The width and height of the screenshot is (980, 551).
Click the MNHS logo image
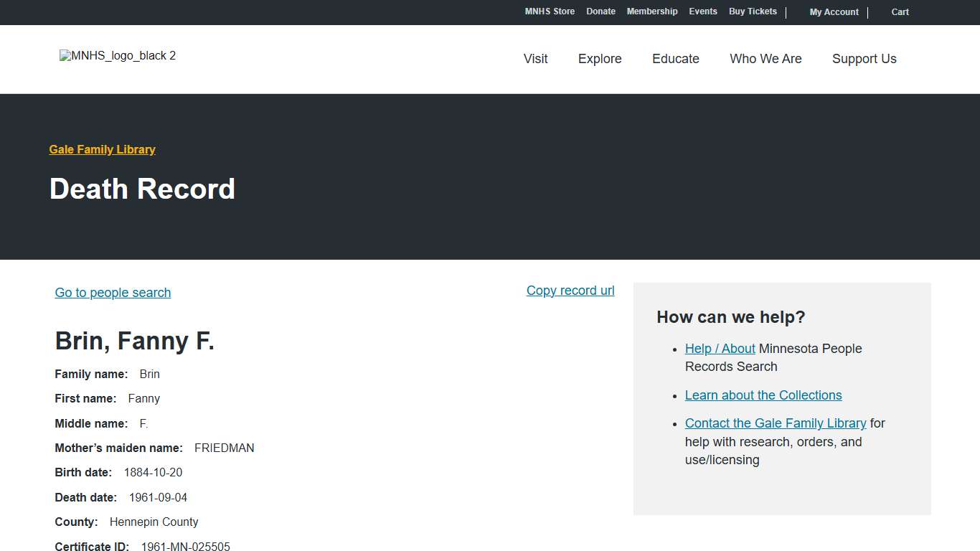pos(118,56)
